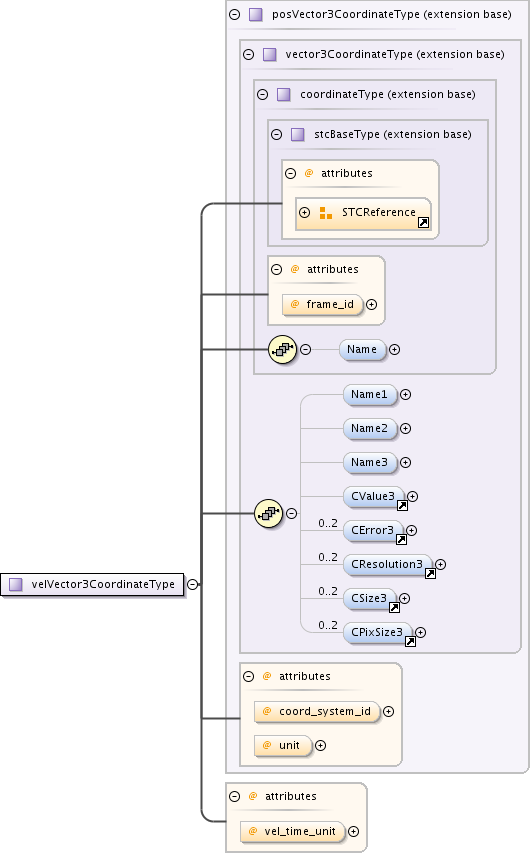Select the coord_system_id attribute node
The image size is (531, 854).
click(x=316, y=711)
